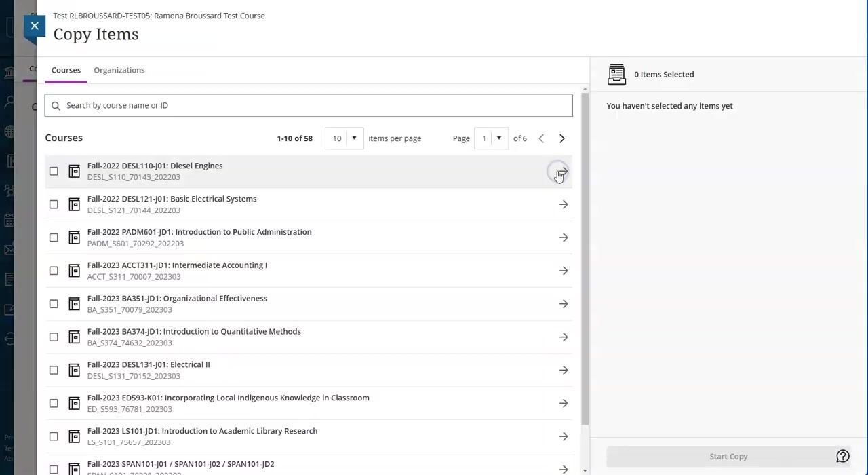The height and width of the screenshot is (475, 868).
Task: Click the Electrical II course icon
Action: pos(75,370)
